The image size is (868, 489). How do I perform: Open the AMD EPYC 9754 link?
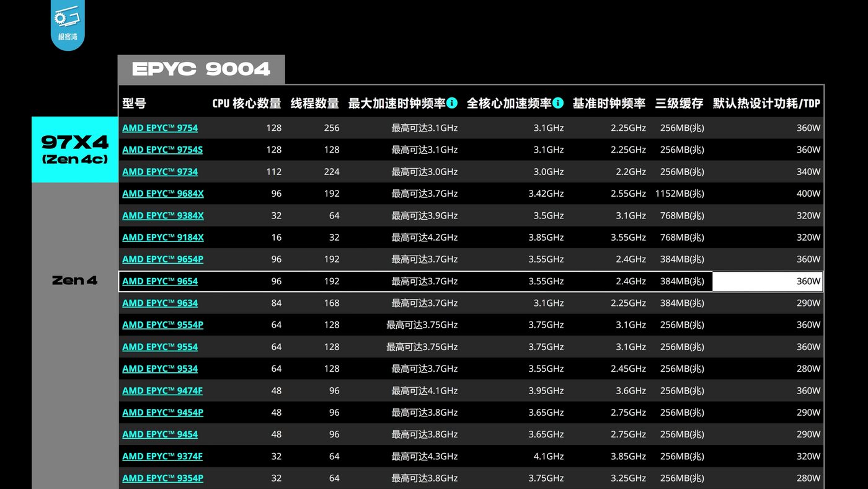160,128
